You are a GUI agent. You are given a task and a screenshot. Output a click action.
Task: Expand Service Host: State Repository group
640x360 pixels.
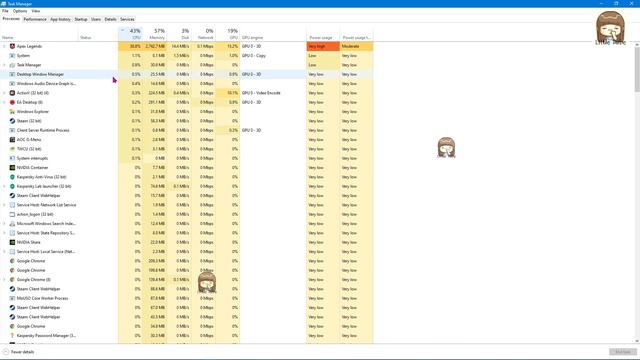tap(4, 233)
